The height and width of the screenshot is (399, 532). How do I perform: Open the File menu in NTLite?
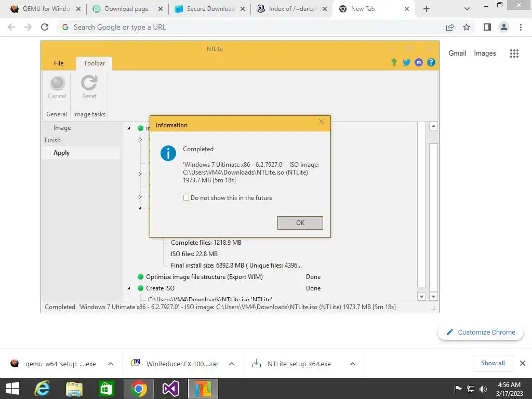pos(59,63)
